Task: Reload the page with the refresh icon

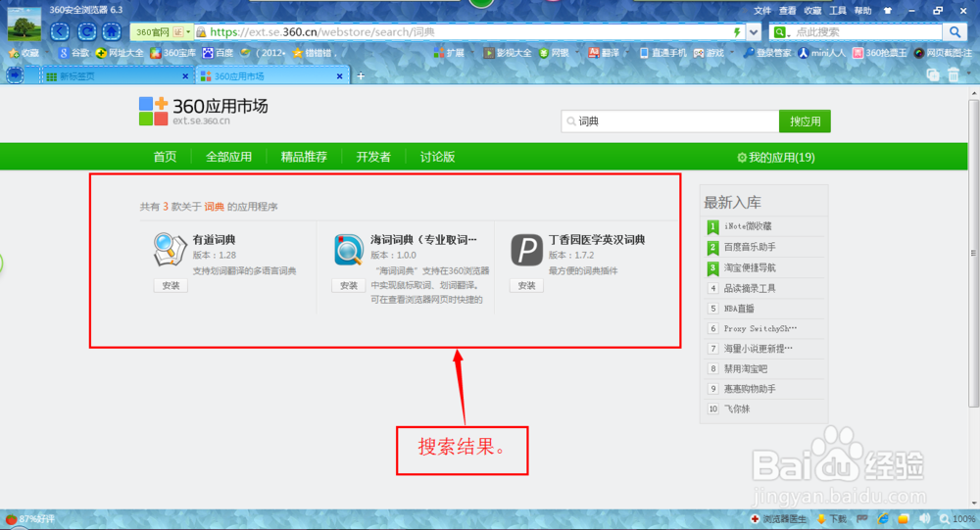Action: tap(86, 31)
